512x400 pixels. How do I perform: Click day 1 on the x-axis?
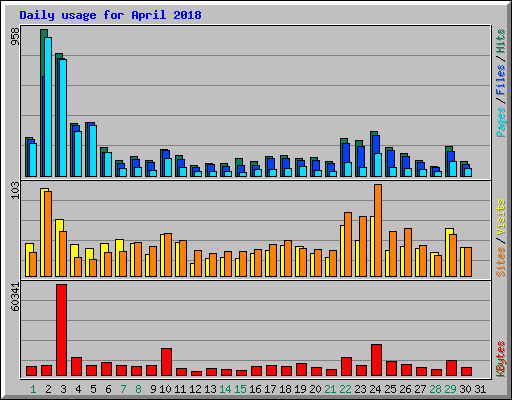click(x=33, y=389)
